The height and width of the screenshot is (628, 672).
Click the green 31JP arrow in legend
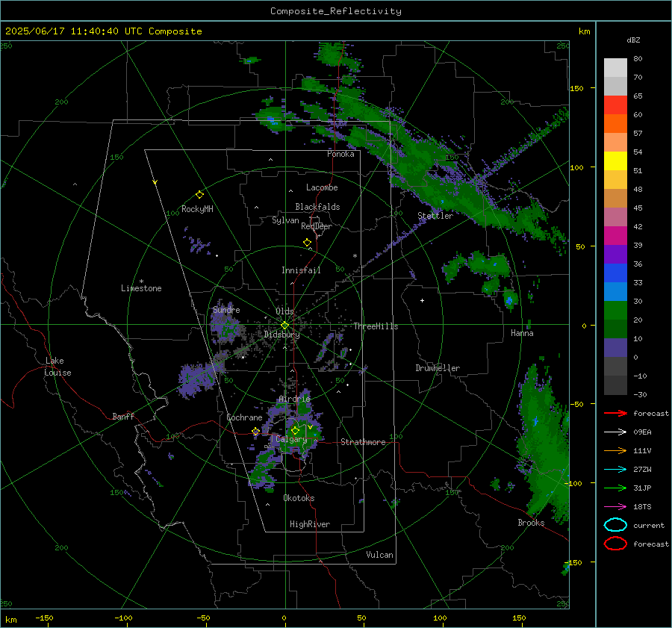[x=615, y=488]
